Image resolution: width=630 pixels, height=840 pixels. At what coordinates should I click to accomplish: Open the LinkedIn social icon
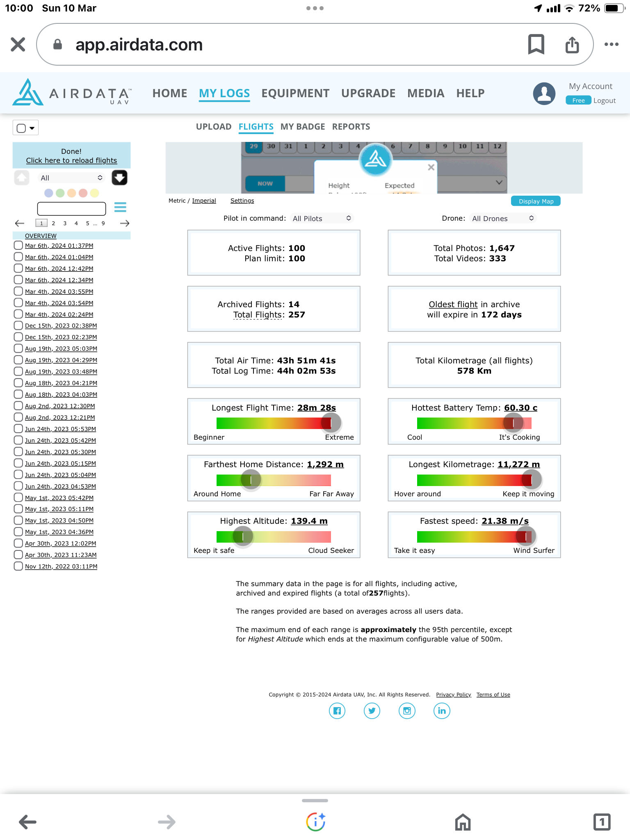tap(442, 711)
